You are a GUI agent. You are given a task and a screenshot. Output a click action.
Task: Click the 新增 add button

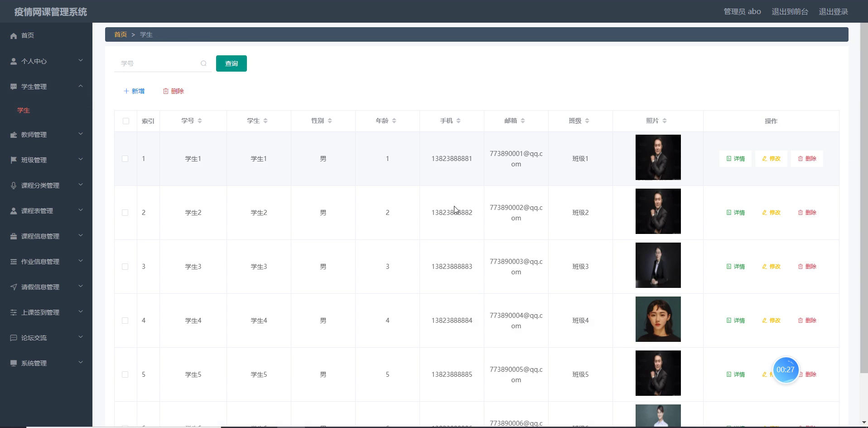click(134, 91)
